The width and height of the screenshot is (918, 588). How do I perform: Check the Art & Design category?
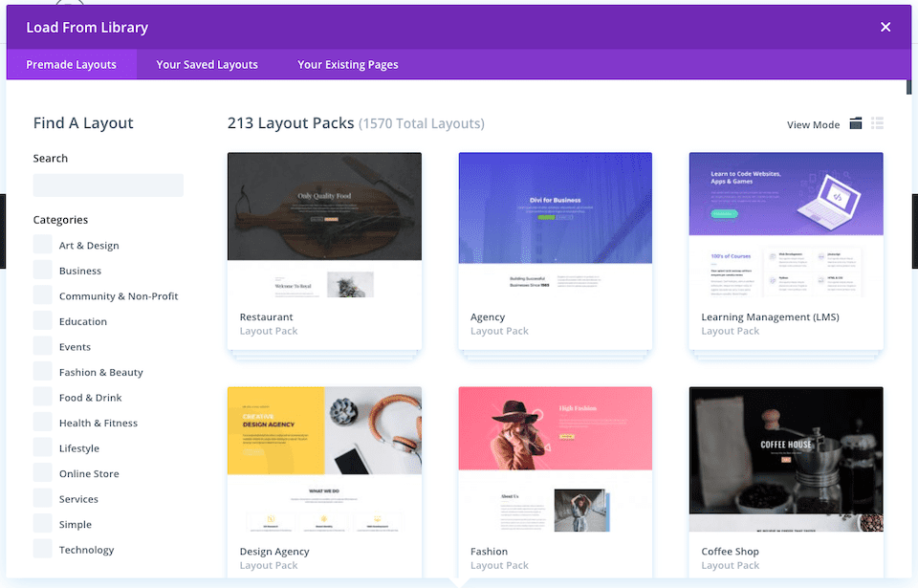tap(42, 245)
